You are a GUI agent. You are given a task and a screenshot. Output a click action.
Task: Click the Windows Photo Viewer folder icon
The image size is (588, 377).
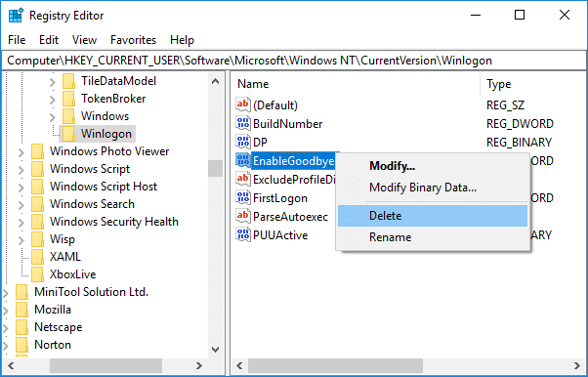[37, 151]
